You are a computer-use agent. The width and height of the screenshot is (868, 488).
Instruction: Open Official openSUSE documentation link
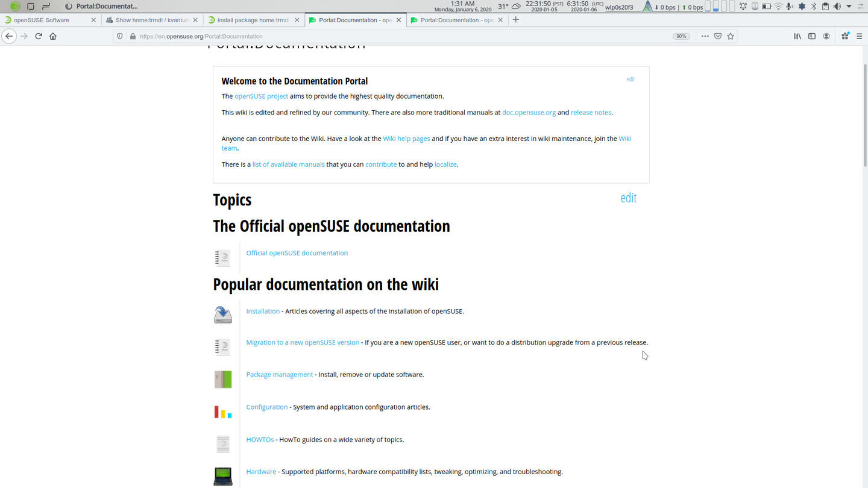click(297, 253)
